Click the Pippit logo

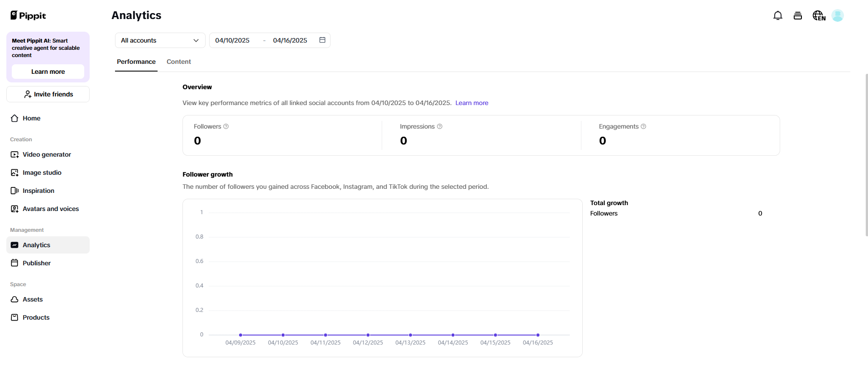(28, 15)
